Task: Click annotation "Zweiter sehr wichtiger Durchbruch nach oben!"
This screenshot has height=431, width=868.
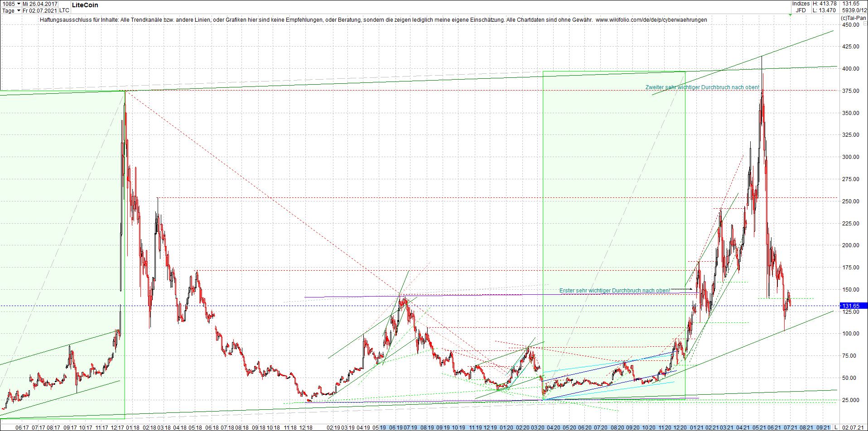Action: click(702, 87)
